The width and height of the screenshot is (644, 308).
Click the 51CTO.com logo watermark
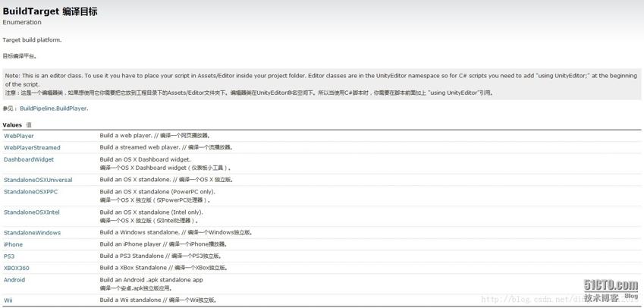pyautogui.click(x=610, y=284)
